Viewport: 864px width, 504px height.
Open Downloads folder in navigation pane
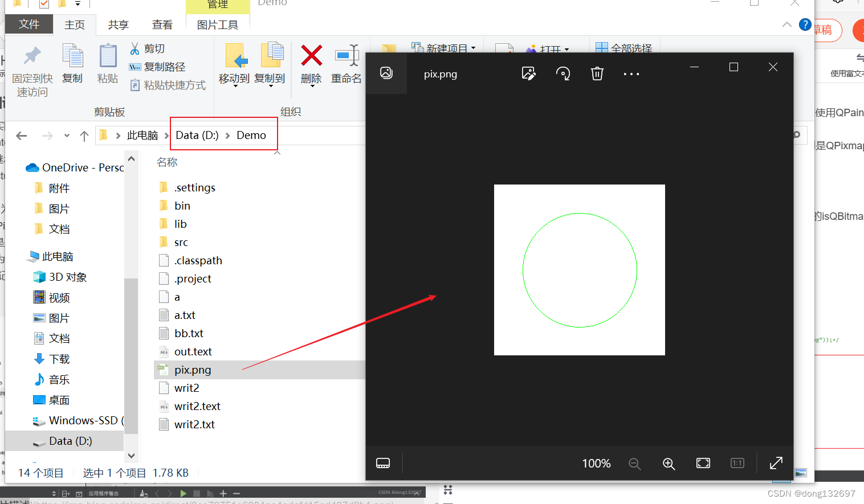(52, 359)
